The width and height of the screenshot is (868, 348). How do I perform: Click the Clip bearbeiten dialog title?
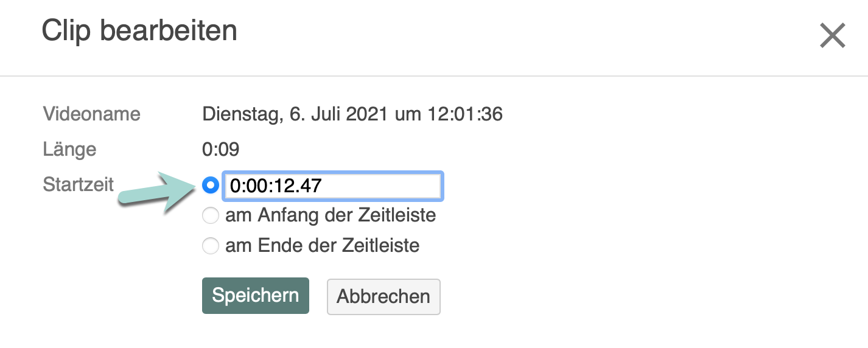pos(139,30)
